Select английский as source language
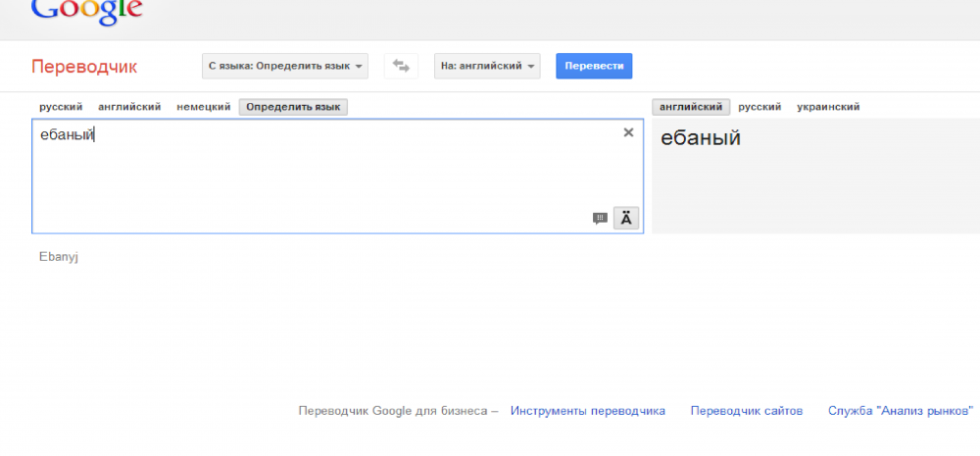980x456 pixels. tap(129, 107)
